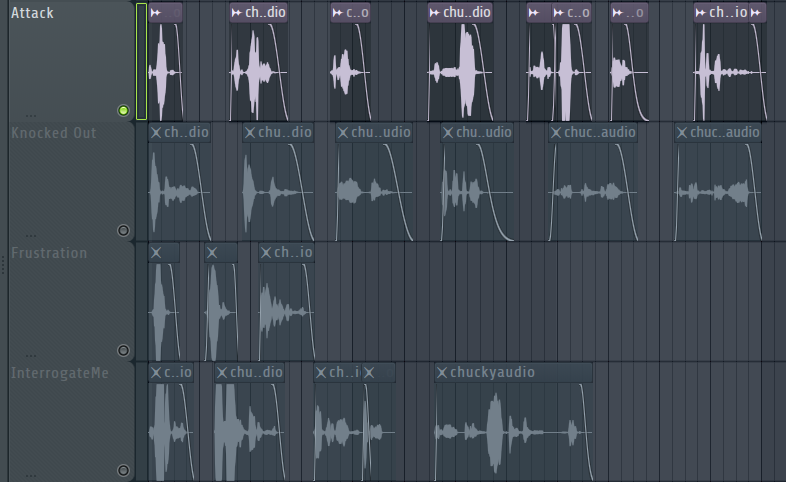
Task: Select the 'ch..io' Frustration clip title bar
Action: click(286, 253)
